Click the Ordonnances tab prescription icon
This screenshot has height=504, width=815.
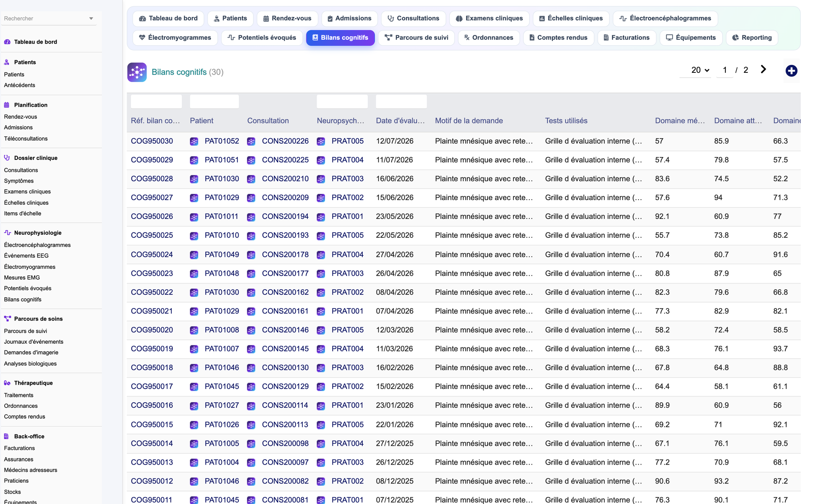point(467,38)
